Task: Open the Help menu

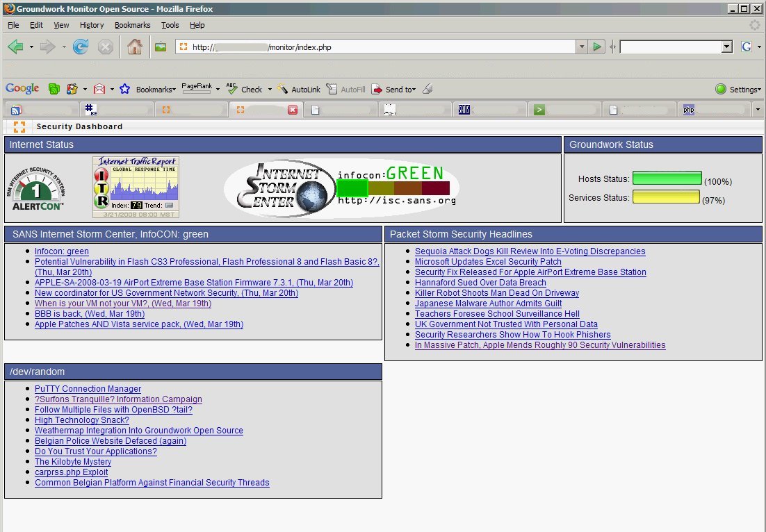Action: pyautogui.click(x=197, y=25)
